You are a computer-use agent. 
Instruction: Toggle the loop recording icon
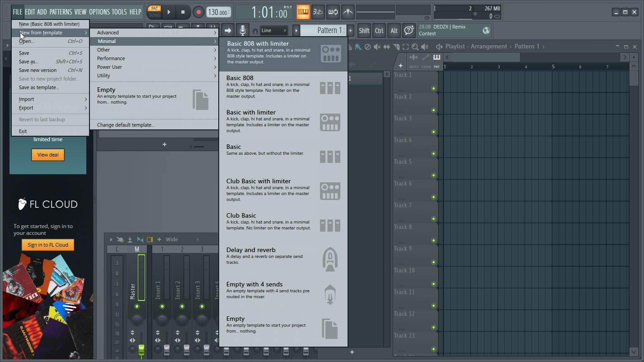click(333, 12)
